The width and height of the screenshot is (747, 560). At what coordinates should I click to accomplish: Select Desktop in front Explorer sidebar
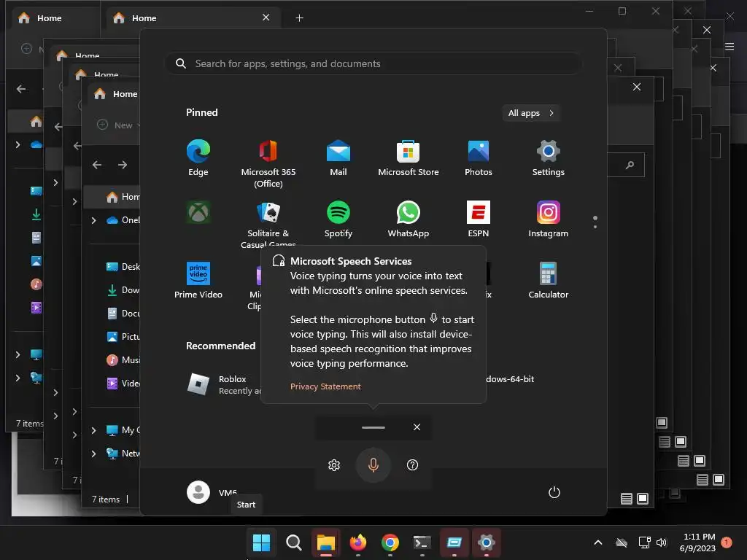pos(123,267)
